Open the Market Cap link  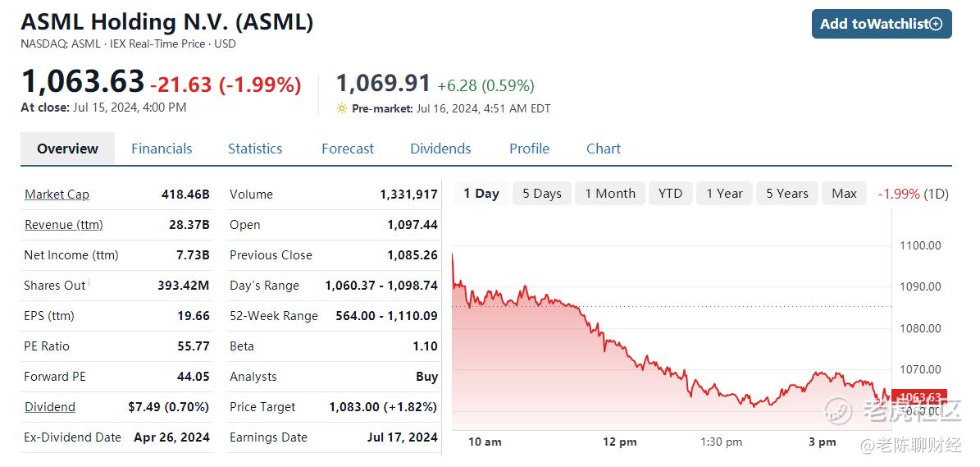pos(57,195)
